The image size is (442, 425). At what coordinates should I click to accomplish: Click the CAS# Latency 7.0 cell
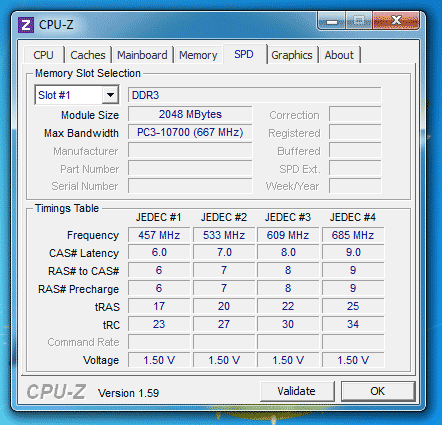[x=224, y=252]
